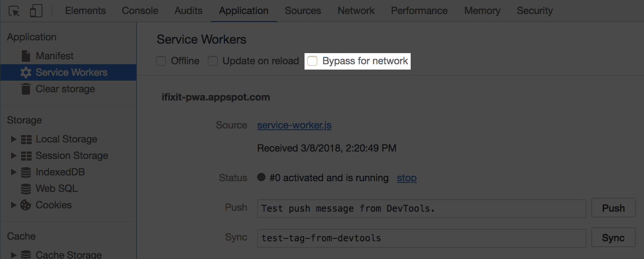Click the Cookies icon in sidebar
The height and width of the screenshot is (259, 644).
point(26,205)
